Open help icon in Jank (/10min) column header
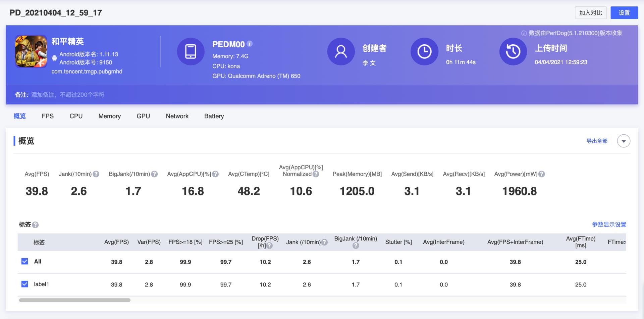The height and width of the screenshot is (319, 644). pyautogui.click(x=324, y=242)
